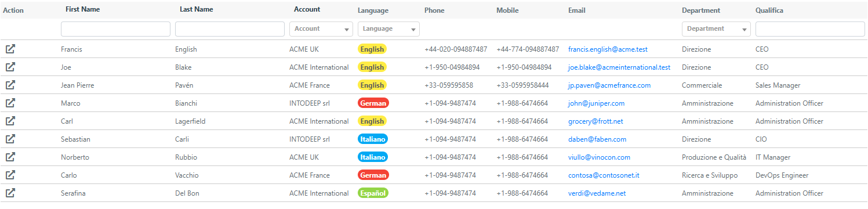The width and height of the screenshot is (868, 209).
Task: Sort by First Name column header
Action: pyautogui.click(x=84, y=10)
